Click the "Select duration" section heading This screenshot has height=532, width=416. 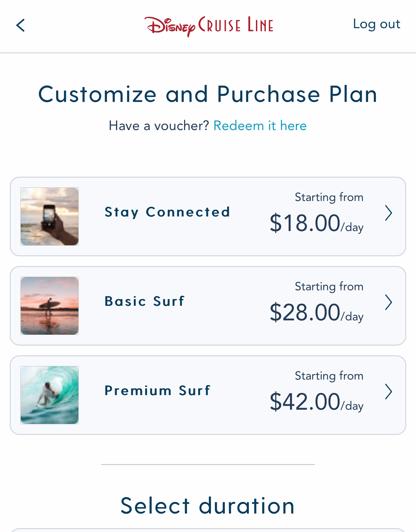208,506
